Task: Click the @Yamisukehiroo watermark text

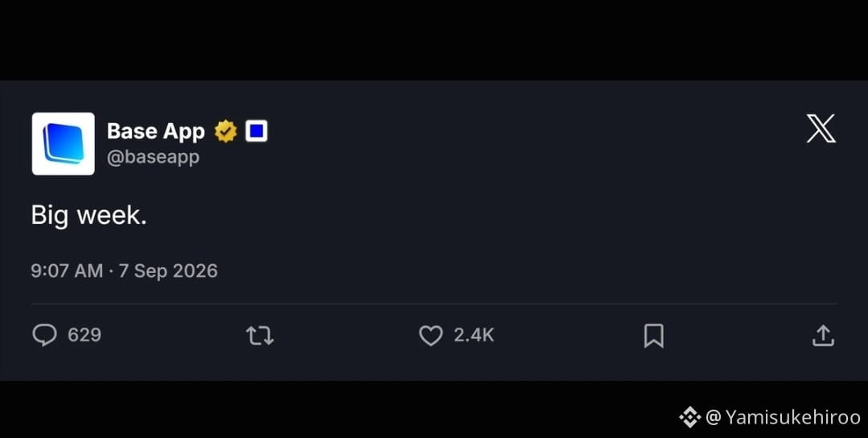Action: click(x=783, y=417)
